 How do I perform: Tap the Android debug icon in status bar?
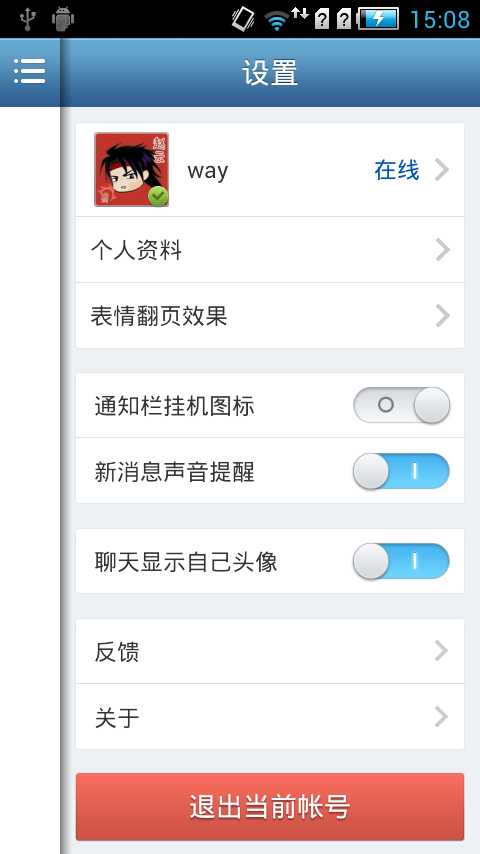[x=63, y=19]
